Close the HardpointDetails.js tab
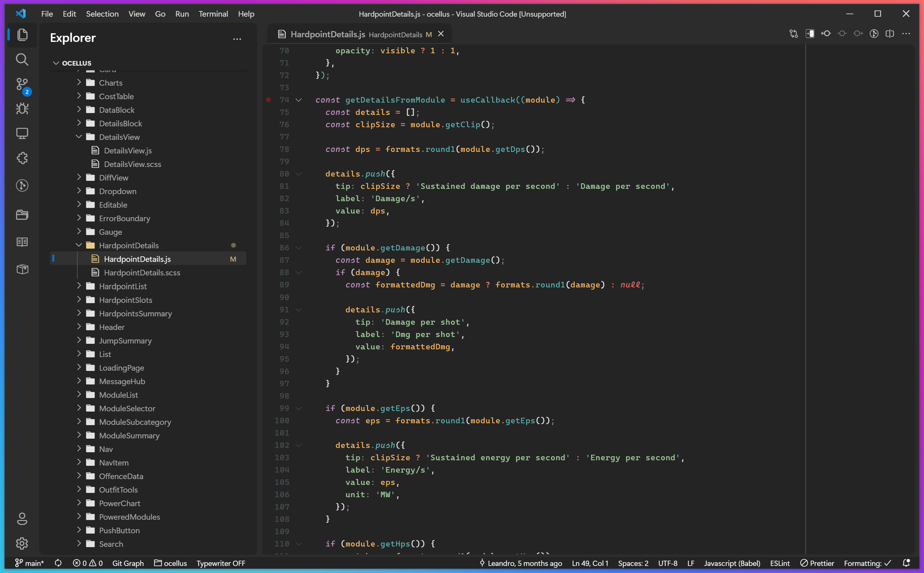The image size is (924, 573). click(441, 33)
